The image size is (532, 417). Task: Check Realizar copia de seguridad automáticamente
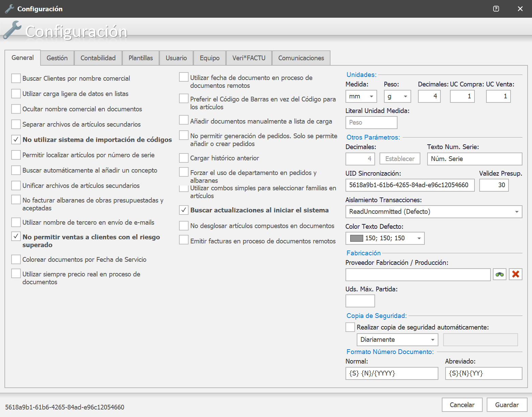(350, 327)
